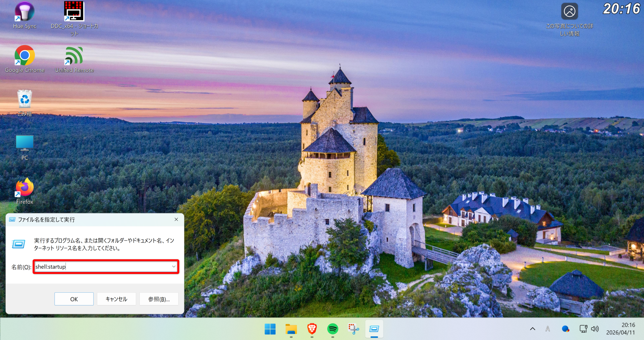Click the Windows Start button
Screen dimensions: 644x340
point(270,329)
